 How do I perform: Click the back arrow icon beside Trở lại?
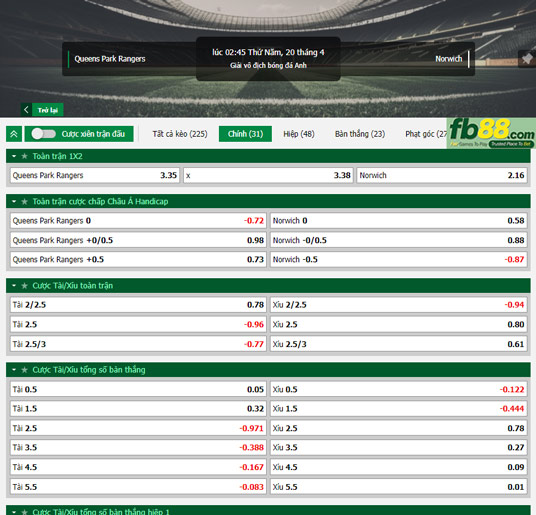[x=26, y=110]
